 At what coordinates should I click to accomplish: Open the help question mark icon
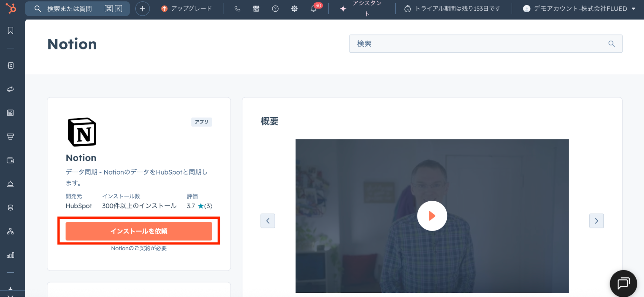(x=275, y=9)
